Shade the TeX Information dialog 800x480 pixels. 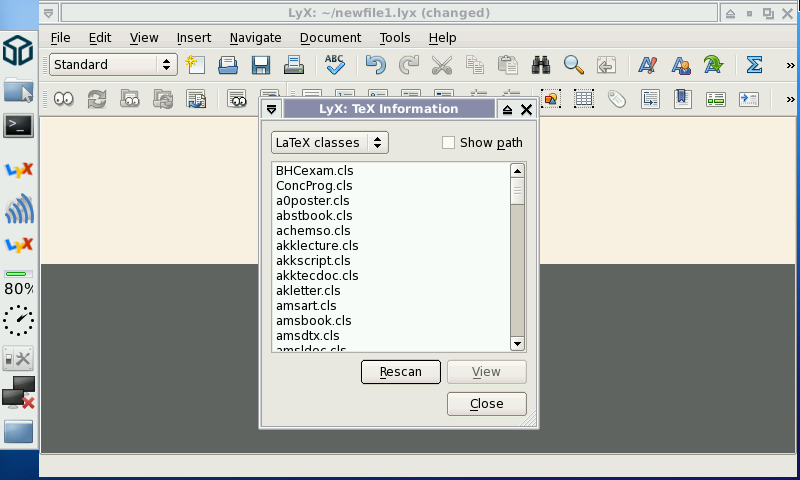click(507, 109)
